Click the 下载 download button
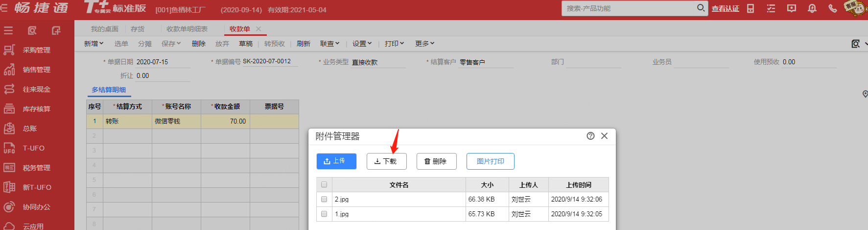Screen dimensions: 868x230 click(386, 161)
